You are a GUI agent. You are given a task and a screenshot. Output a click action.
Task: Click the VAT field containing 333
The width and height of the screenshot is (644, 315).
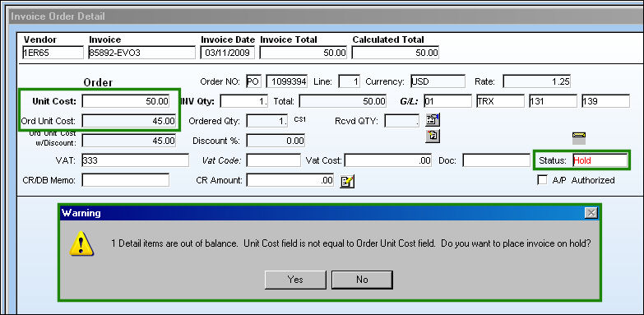coord(136,160)
